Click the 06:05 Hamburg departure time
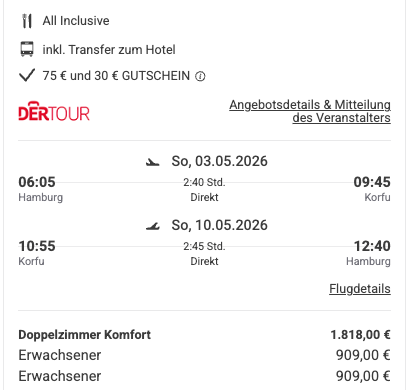Image resolution: width=410 pixels, height=390 pixels. tap(37, 182)
